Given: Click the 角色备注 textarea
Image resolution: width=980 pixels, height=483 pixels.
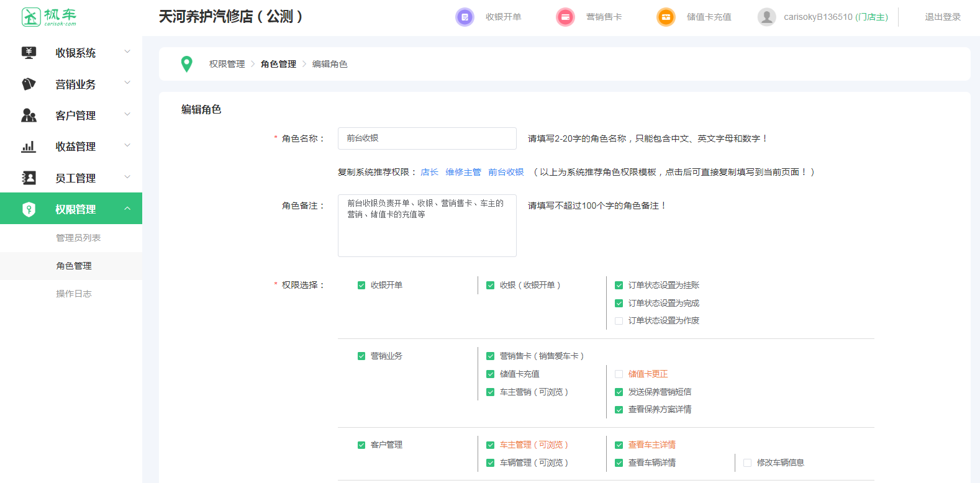Looking at the screenshot, I should [x=427, y=225].
